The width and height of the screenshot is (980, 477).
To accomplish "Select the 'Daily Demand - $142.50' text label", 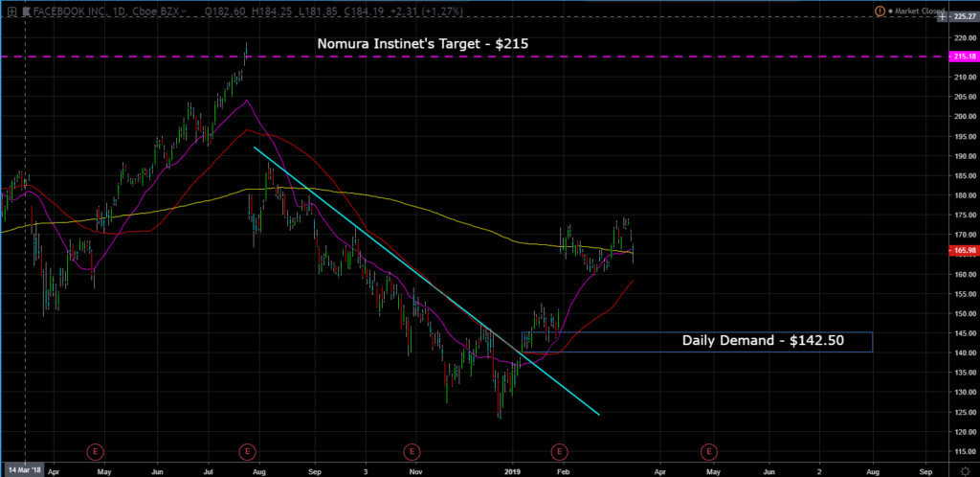I will pos(763,341).
